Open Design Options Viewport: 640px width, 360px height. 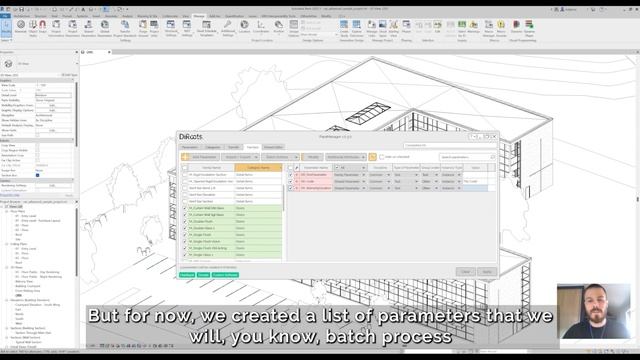(x=293, y=28)
